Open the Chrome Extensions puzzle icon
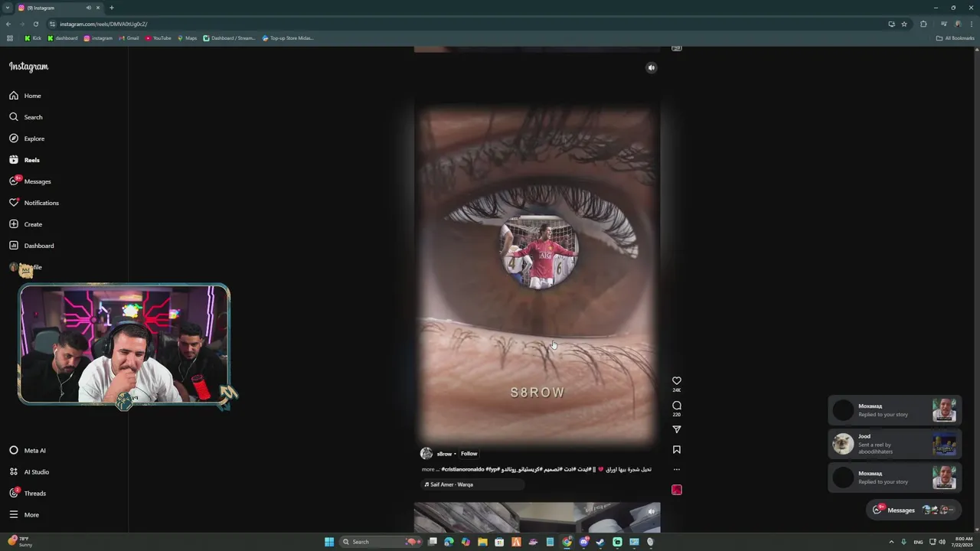Image resolution: width=980 pixels, height=551 pixels. (923, 24)
